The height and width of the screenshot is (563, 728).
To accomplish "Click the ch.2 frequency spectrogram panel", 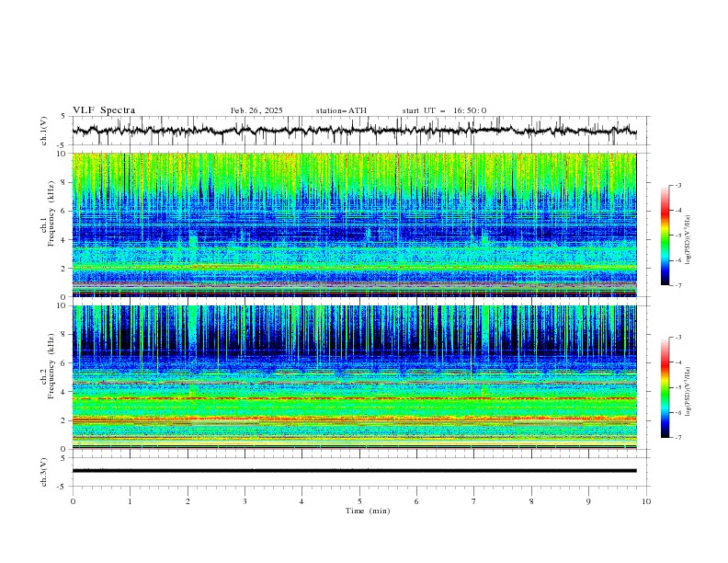I will point(354,377).
